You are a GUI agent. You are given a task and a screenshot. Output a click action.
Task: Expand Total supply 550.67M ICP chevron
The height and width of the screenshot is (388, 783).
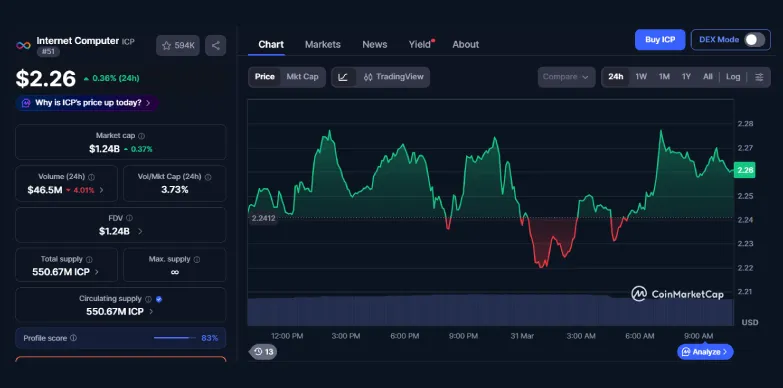97,272
